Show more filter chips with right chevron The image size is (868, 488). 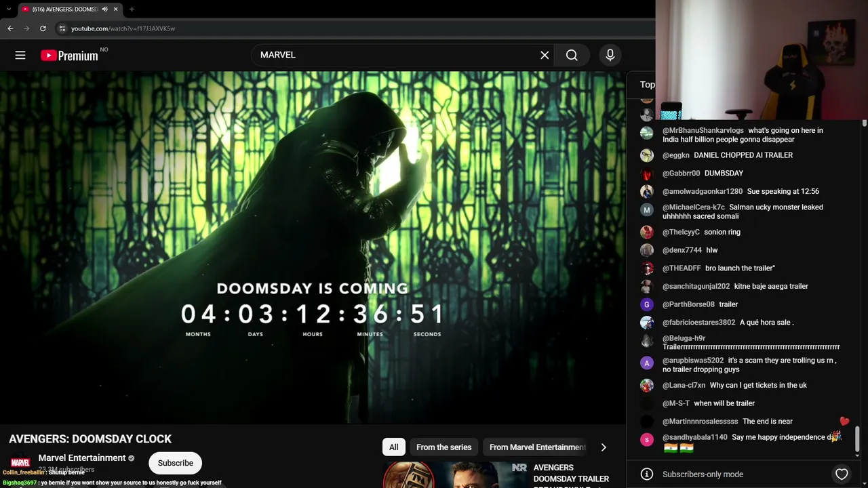pos(604,447)
